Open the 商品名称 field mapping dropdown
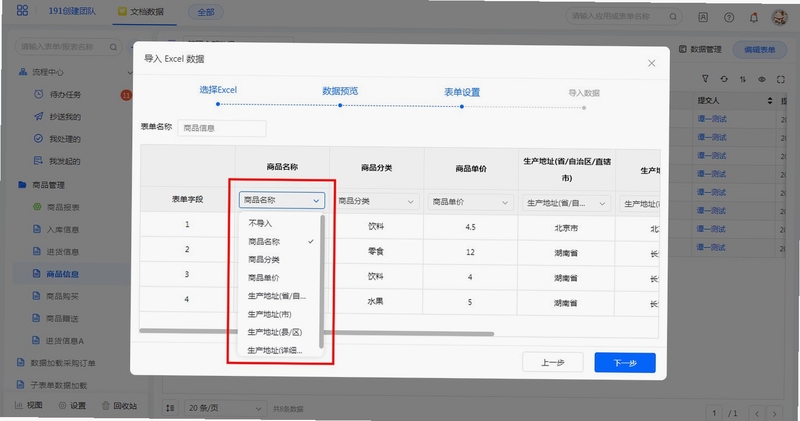The width and height of the screenshot is (800, 421). 282,201
